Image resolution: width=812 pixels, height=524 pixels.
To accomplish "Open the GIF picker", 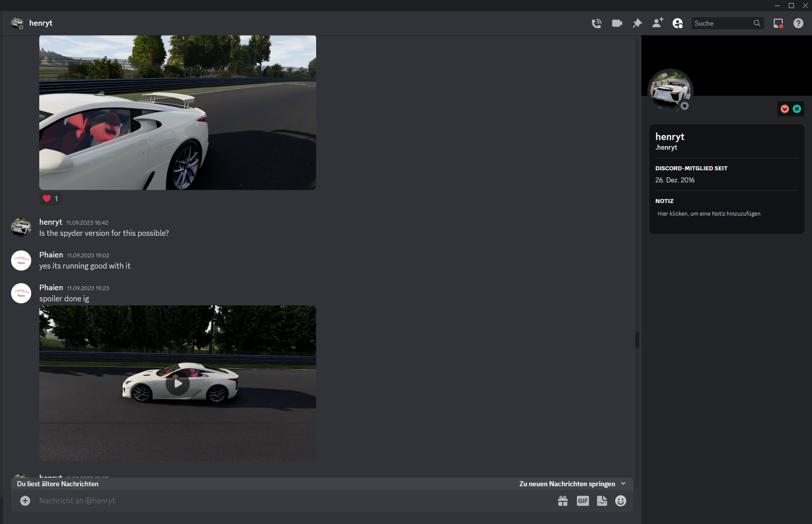I will [x=583, y=501].
